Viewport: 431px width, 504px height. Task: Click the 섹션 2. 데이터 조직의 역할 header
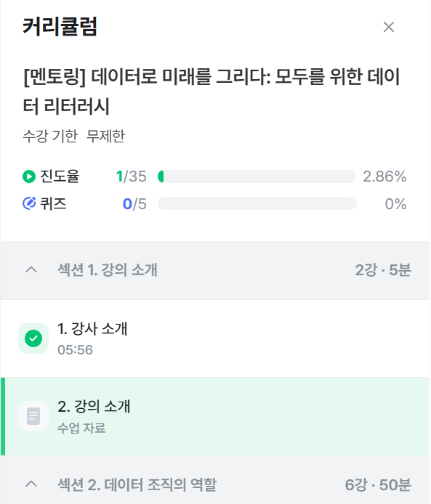click(x=215, y=484)
